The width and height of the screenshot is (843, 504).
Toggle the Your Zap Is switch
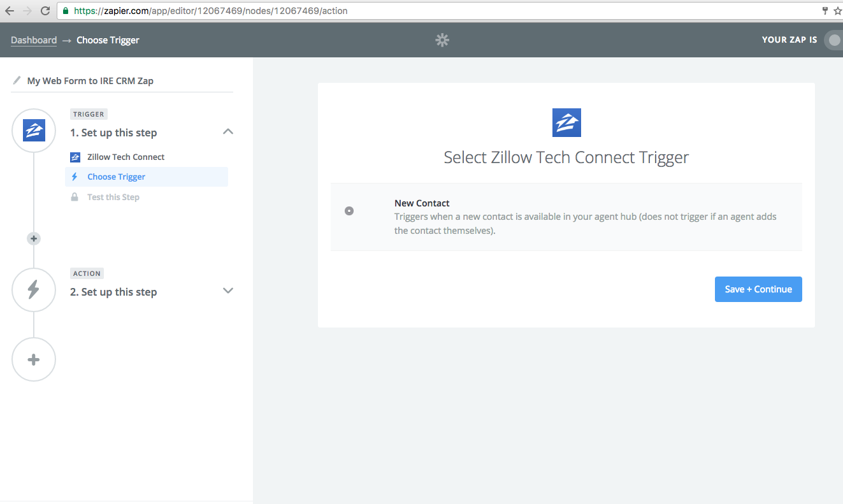[x=833, y=40]
